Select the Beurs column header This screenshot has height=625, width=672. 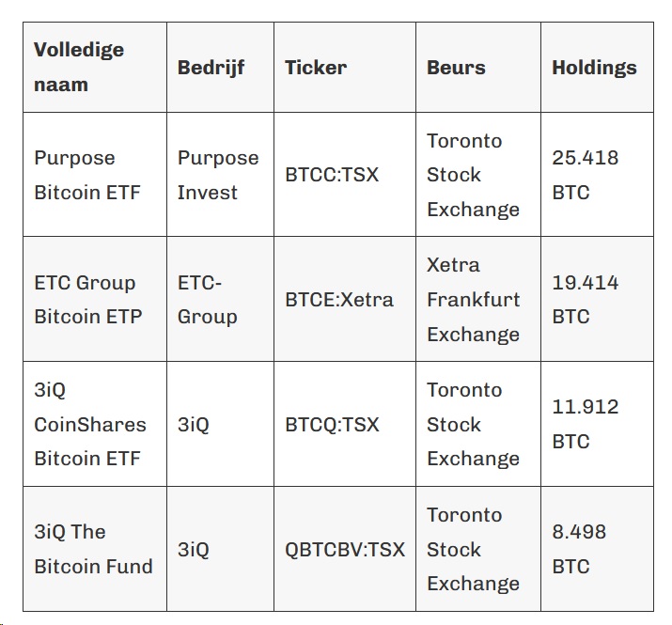click(478, 68)
